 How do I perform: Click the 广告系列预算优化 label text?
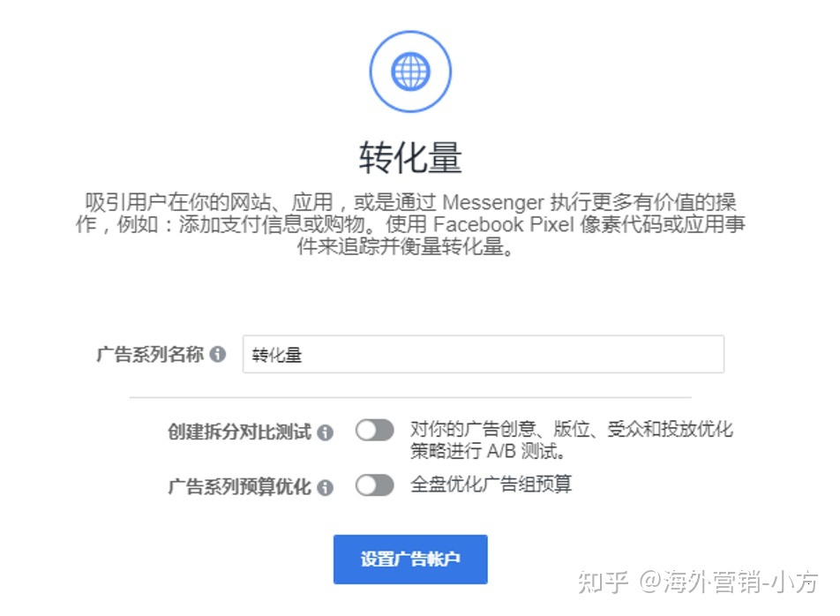click(x=239, y=487)
